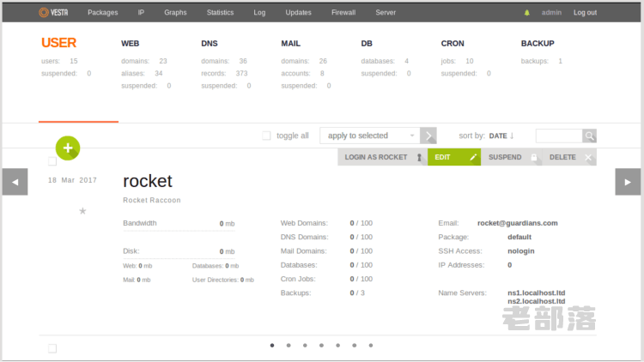
Task: Select second slideshow dot
Action: 289,345
